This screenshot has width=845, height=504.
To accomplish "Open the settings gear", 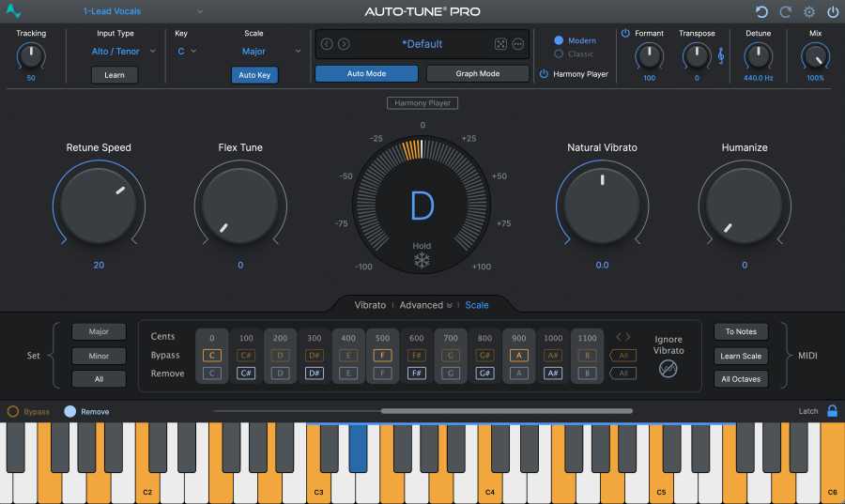I will click(x=809, y=12).
